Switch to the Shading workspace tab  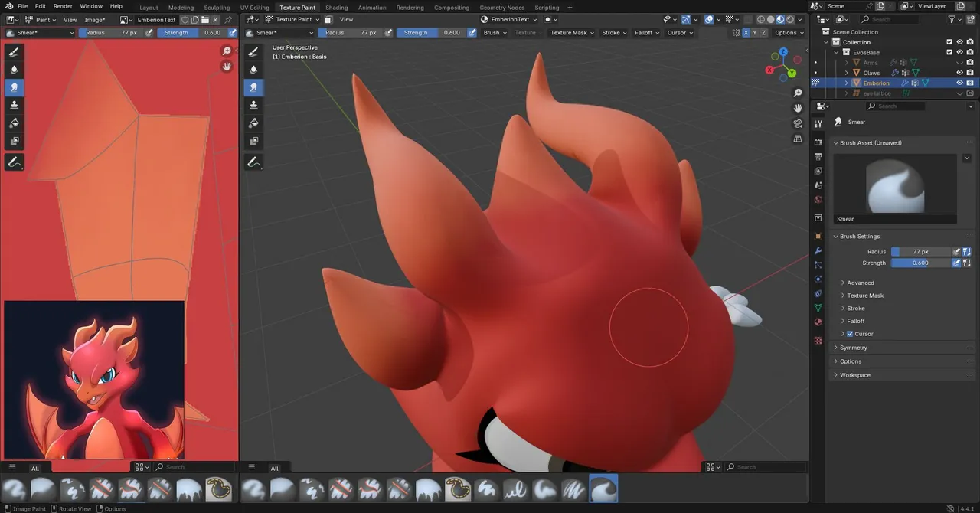[337, 8]
